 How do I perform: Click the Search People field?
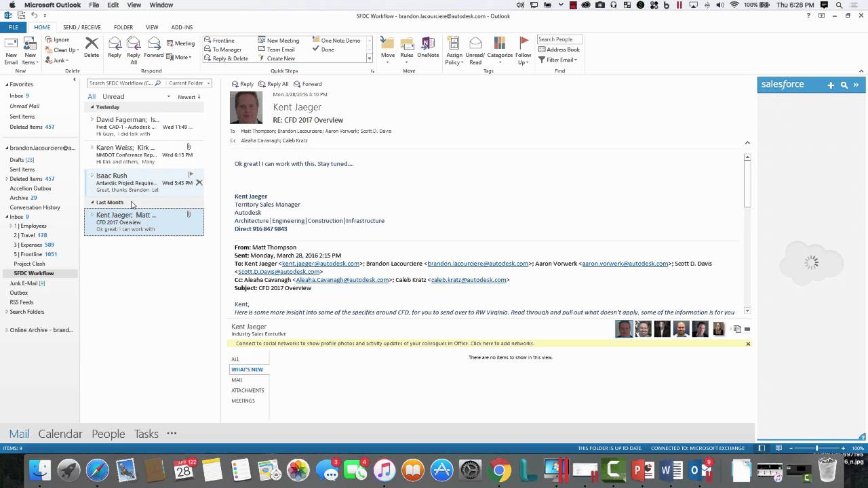559,39
